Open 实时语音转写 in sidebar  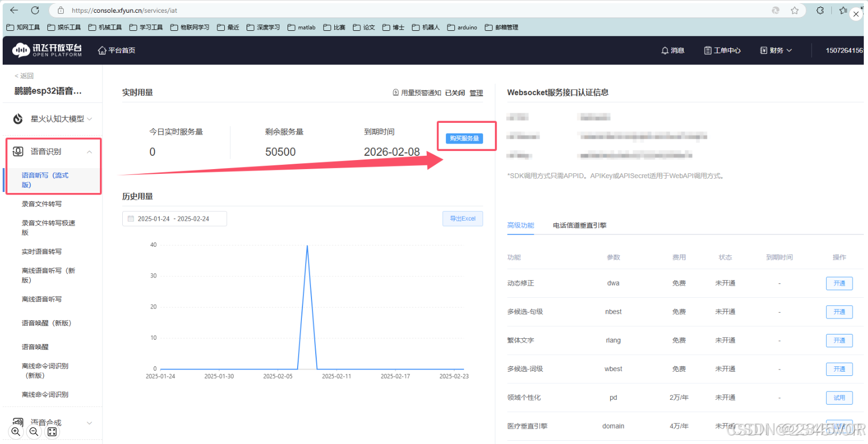pos(41,252)
